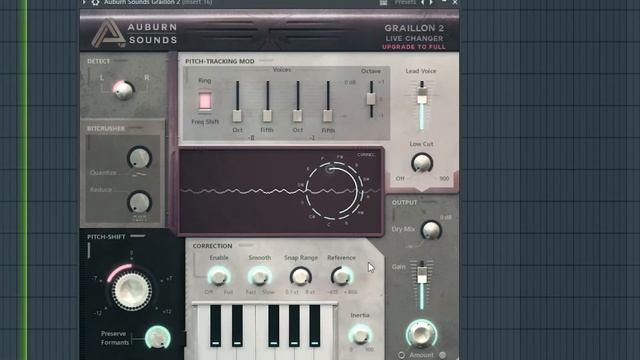This screenshot has height=360, width=640.
Task: Click the second Oct voice fader
Action: 298,116
